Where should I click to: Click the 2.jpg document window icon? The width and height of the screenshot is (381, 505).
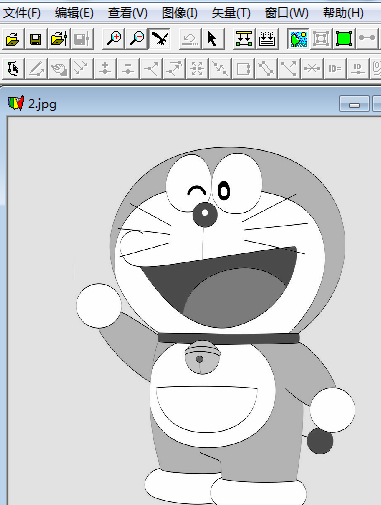point(16,103)
